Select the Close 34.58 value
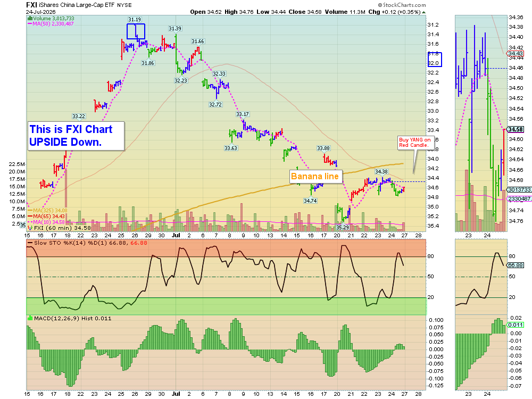 pos(305,12)
